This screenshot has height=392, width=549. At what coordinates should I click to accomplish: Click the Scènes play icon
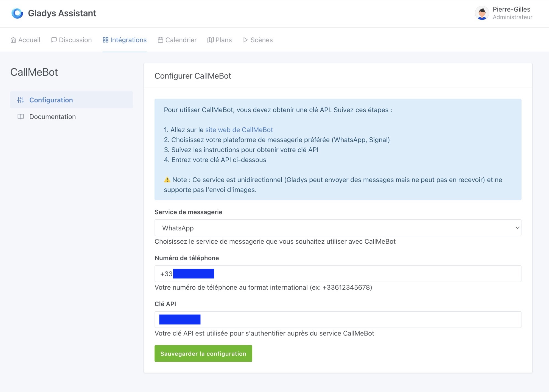245,40
